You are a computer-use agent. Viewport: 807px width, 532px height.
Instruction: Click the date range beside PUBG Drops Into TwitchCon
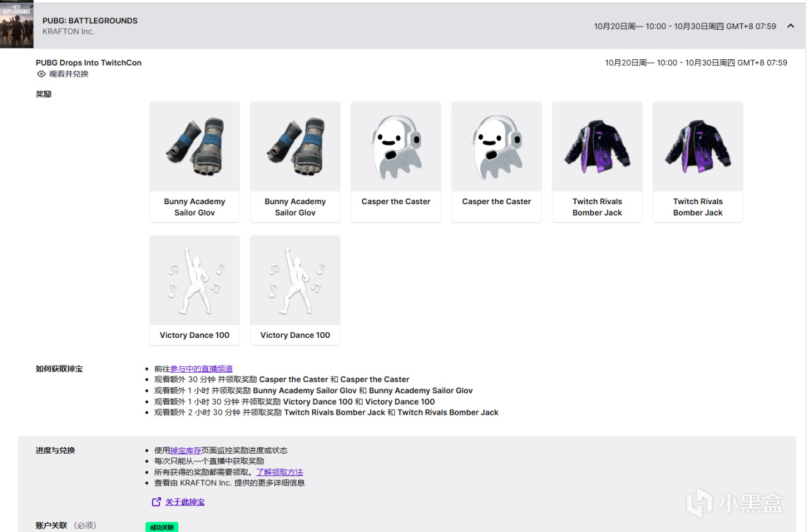click(x=696, y=63)
